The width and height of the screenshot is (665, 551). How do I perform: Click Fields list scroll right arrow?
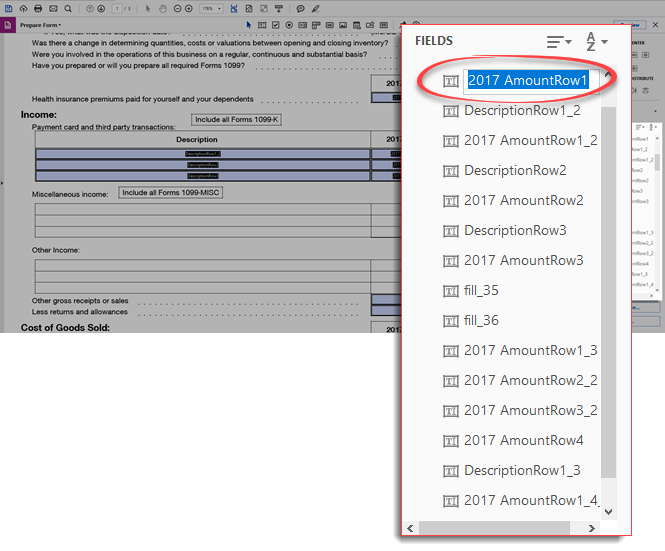[x=592, y=529]
